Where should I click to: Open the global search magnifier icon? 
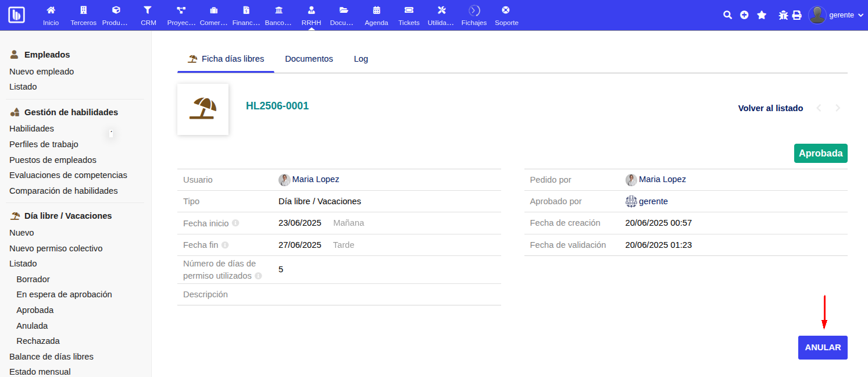pos(727,15)
